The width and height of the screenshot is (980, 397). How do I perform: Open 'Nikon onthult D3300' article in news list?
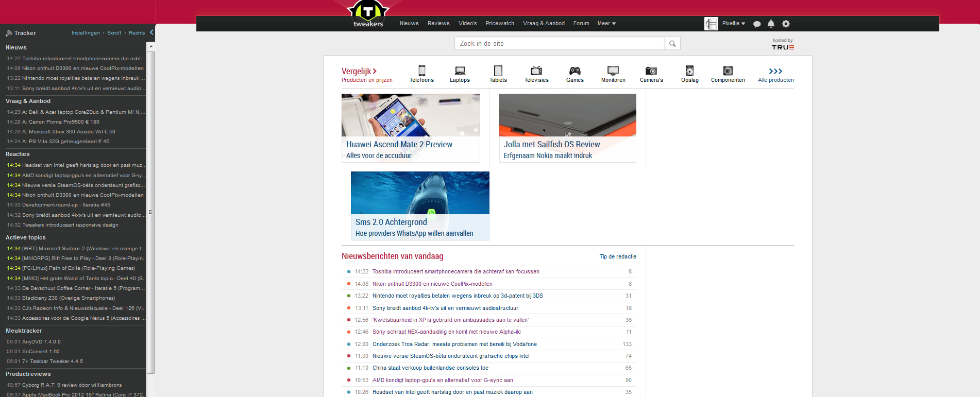click(432, 284)
